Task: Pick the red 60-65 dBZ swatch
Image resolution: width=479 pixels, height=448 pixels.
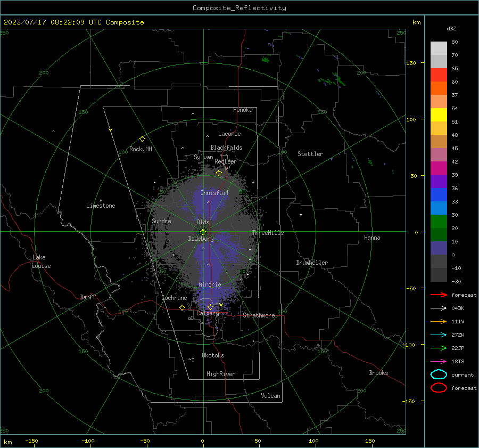Action: click(x=439, y=75)
